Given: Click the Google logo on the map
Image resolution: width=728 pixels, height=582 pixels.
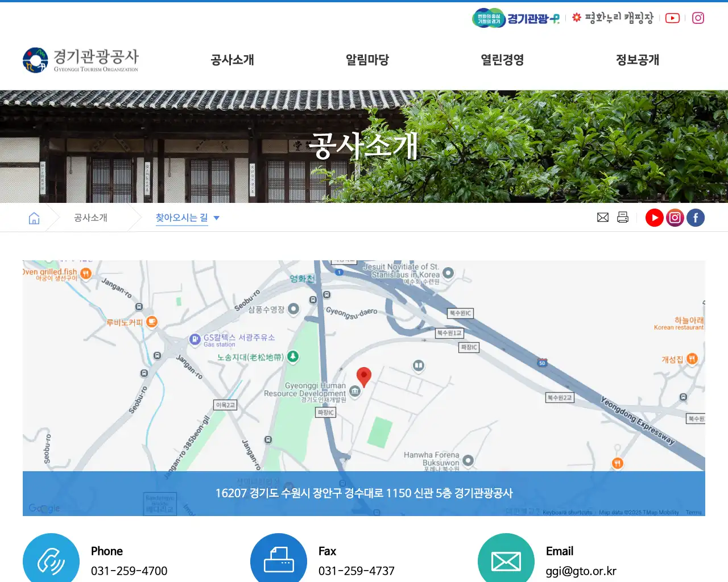Looking at the screenshot, I should tap(44, 508).
